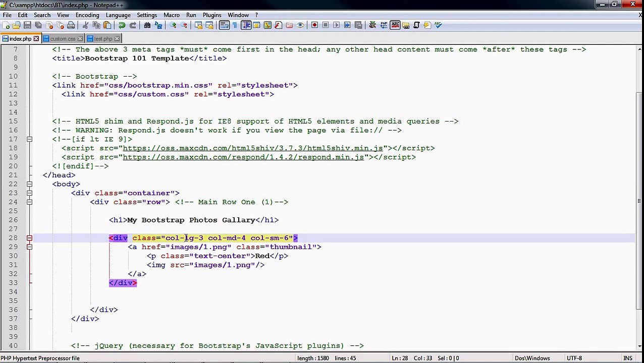Image resolution: width=644 pixels, height=363 pixels.
Task: Toggle the eye monitoring icon in the toolbar
Action: tap(300, 25)
